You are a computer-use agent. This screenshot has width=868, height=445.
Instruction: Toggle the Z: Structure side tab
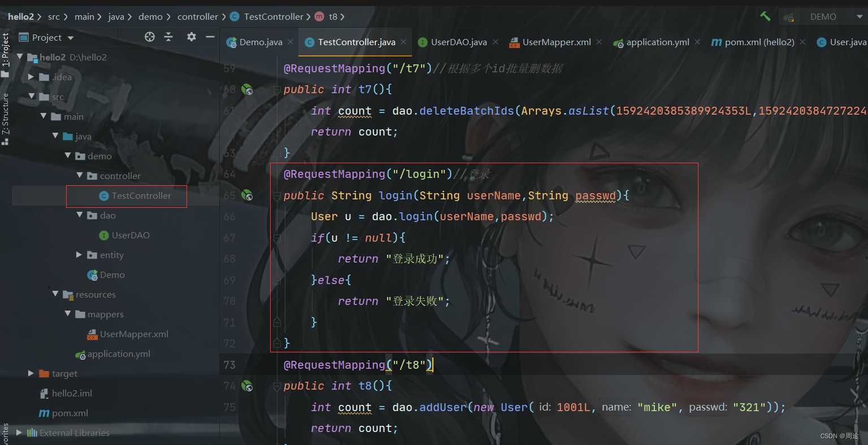point(5,119)
